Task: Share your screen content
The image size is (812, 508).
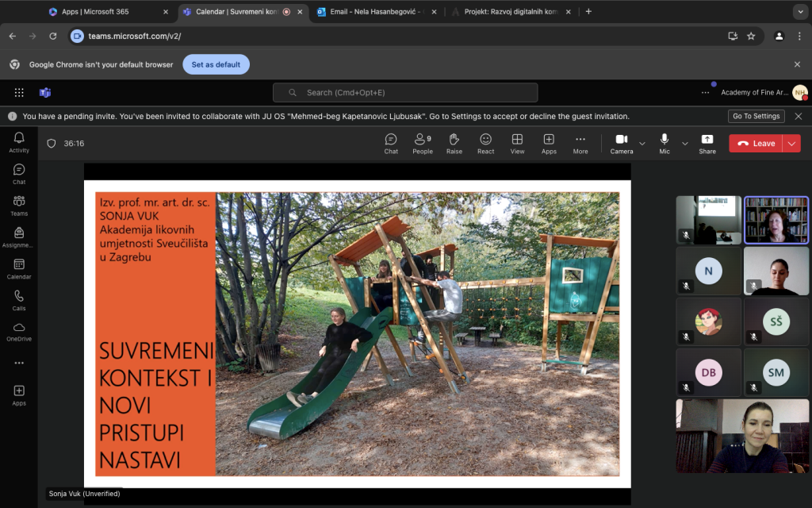Action: (x=707, y=143)
